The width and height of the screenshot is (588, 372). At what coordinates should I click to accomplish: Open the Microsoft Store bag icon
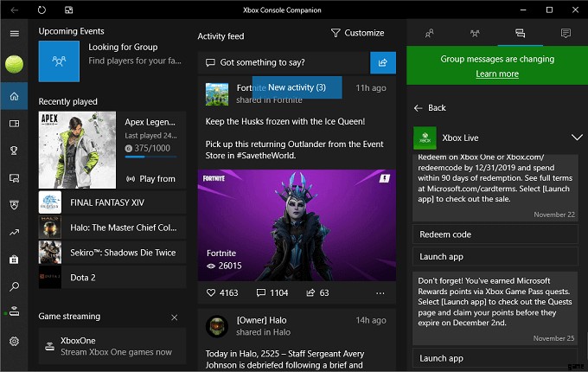coord(14,259)
